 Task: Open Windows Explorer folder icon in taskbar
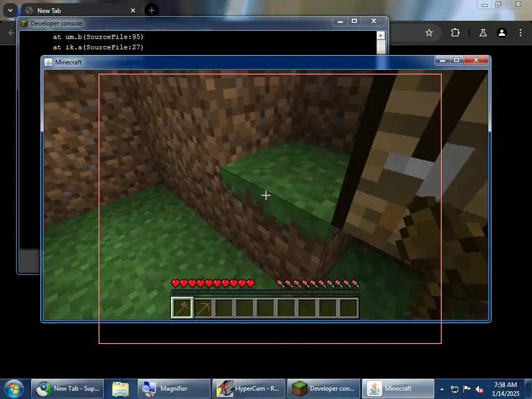point(121,389)
